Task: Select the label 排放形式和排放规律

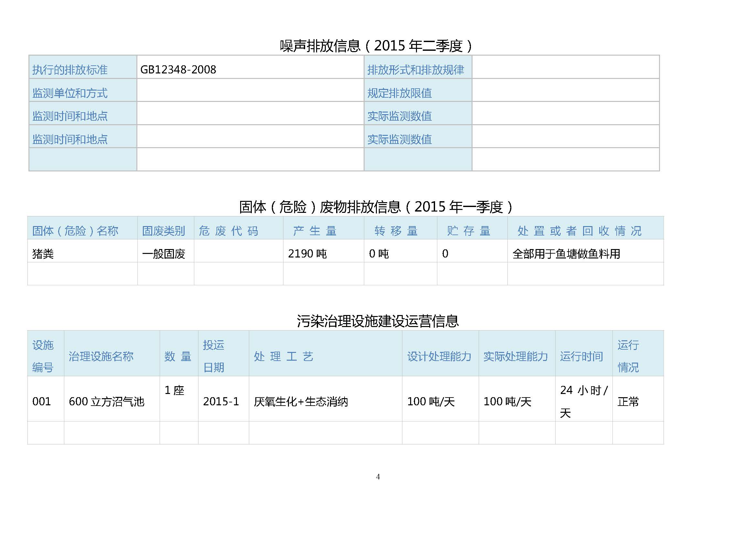Action: coord(416,70)
